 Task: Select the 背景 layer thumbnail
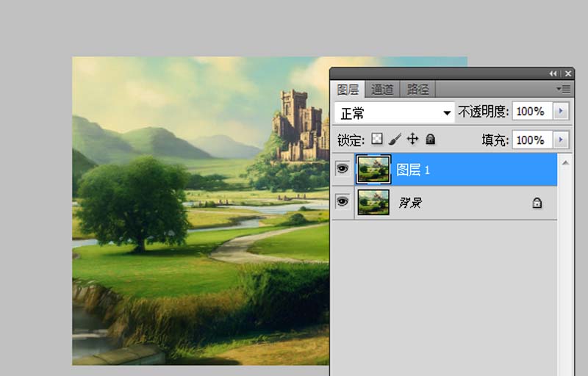pos(373,202)
